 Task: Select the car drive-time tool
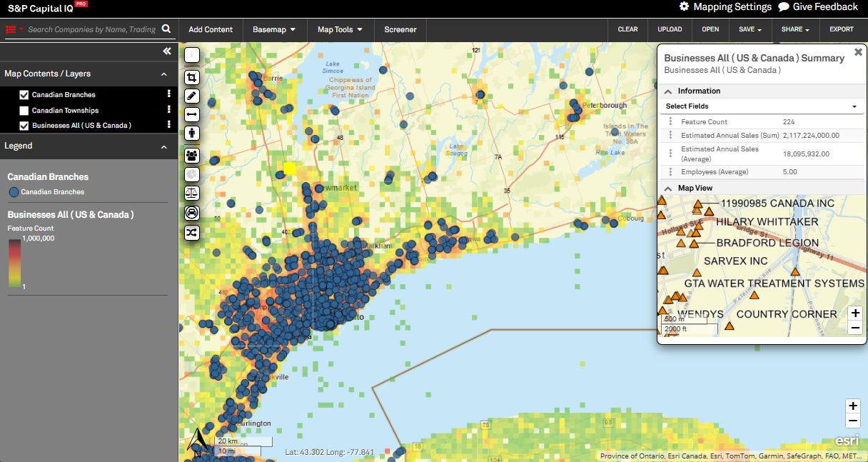192,213
